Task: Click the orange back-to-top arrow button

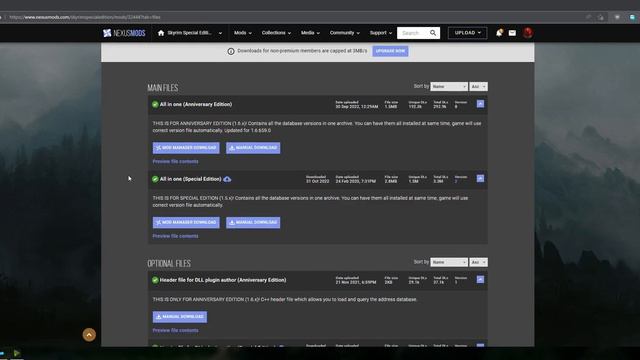Action: 89,335
